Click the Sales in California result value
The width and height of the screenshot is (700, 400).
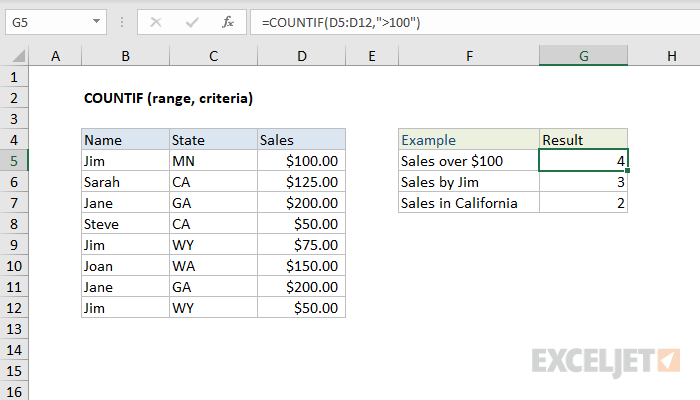click(x=583, y=203)
